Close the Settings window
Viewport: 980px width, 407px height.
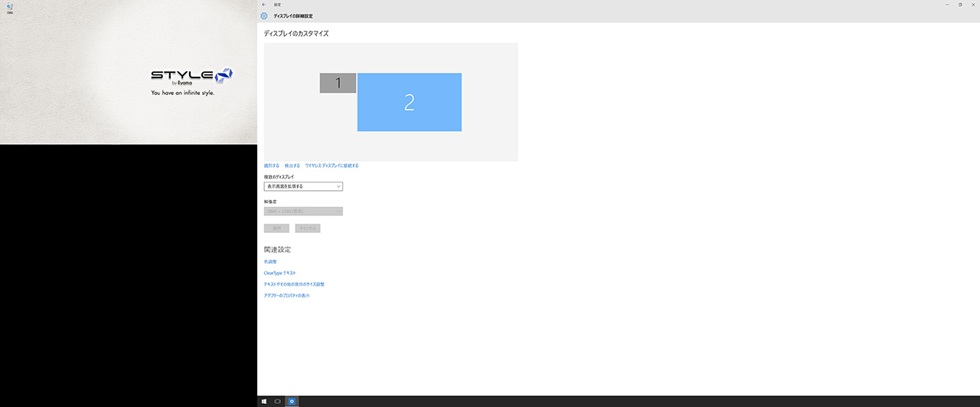pos(973,5)
